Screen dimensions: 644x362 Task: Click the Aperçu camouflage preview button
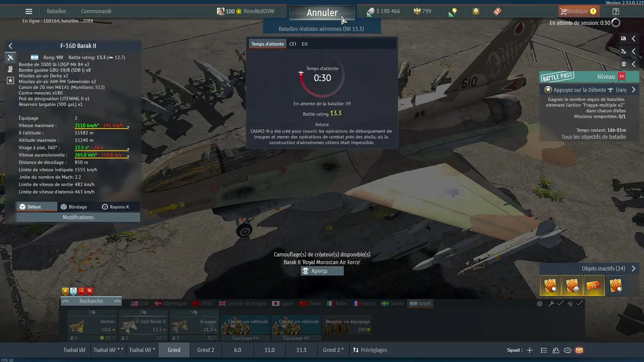point(322,271)
